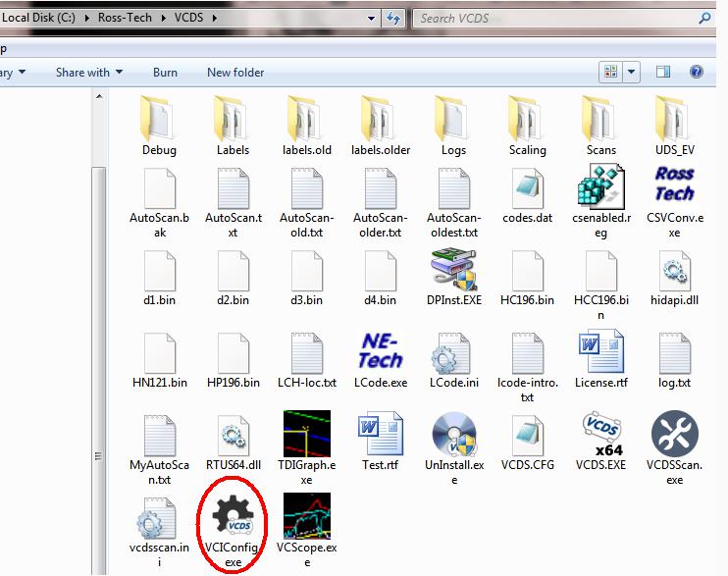Select AutoScan.bak file
The width and height of the screenshot is (728, 576).
[159, 202]
